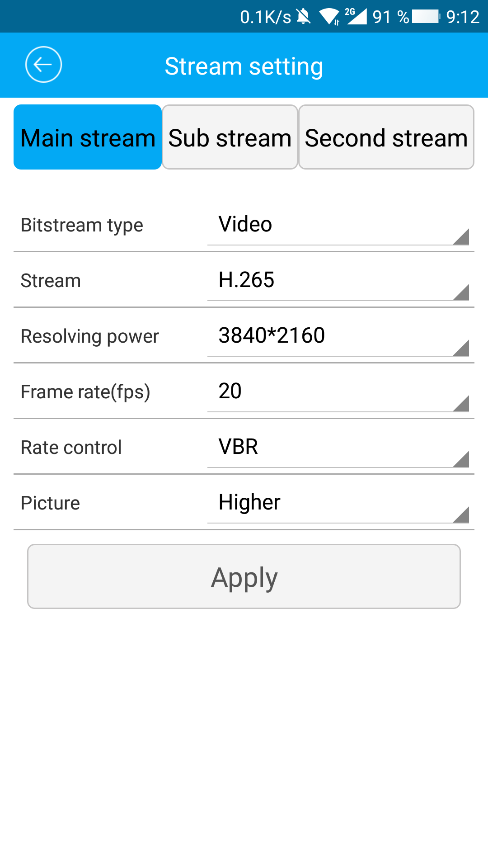Tap the Rate control dropdown arrow

pos(461,459)
